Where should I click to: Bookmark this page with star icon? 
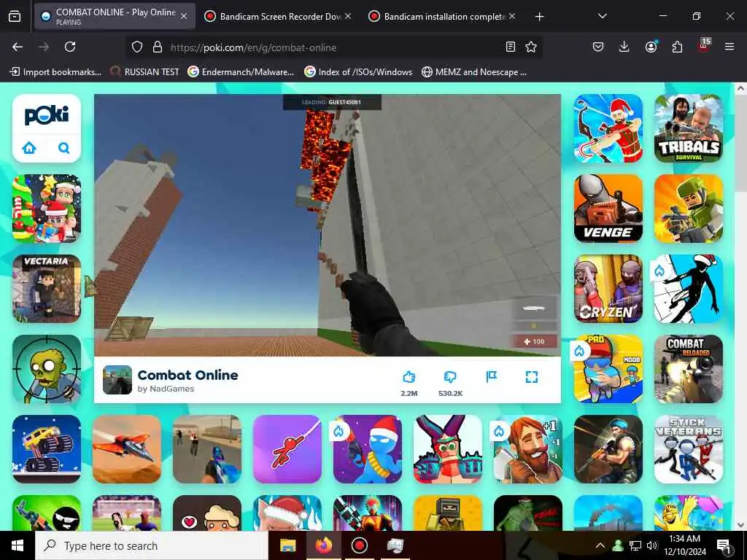pos(531,47)
